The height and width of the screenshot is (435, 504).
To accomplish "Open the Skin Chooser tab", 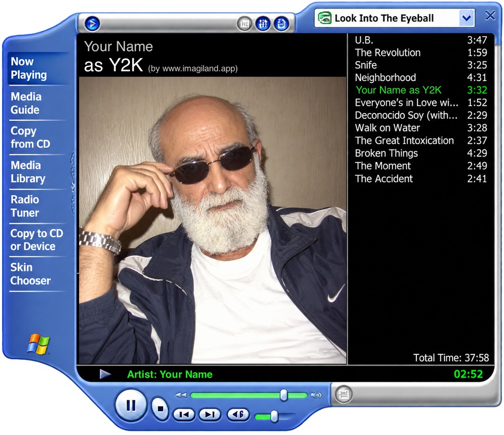I will [38, 274].
